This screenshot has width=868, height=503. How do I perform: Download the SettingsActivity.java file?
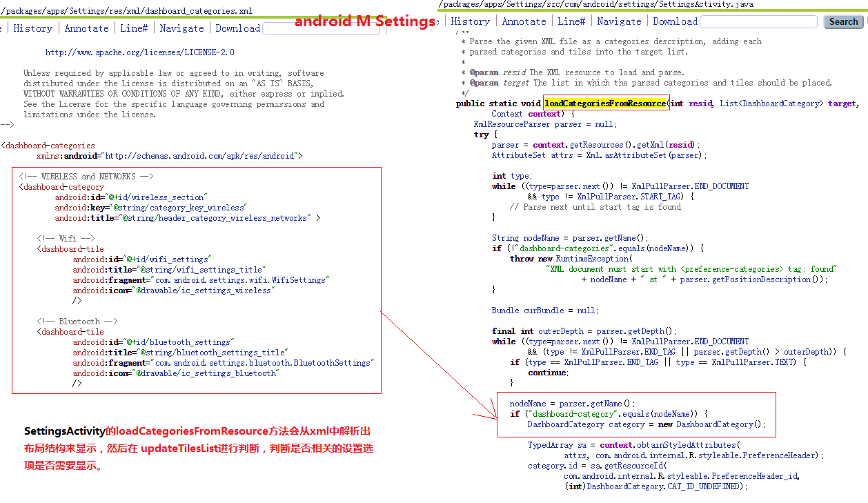pyautogui.click(x=675, y=21)
